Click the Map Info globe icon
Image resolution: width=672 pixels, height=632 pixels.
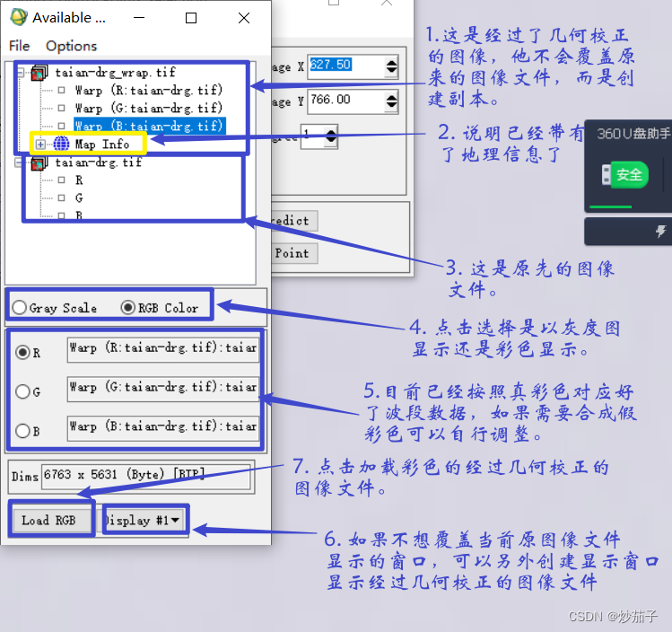[61, 144]
